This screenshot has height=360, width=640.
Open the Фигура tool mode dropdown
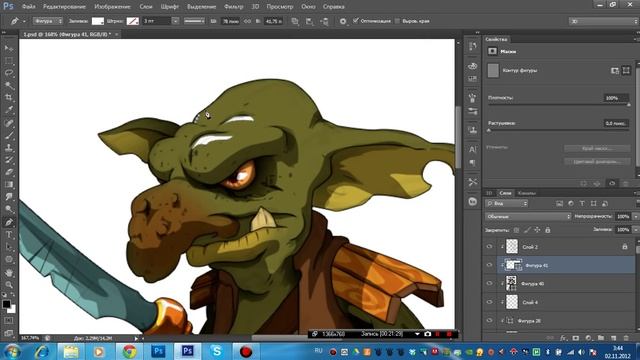(x=48, y=21)
